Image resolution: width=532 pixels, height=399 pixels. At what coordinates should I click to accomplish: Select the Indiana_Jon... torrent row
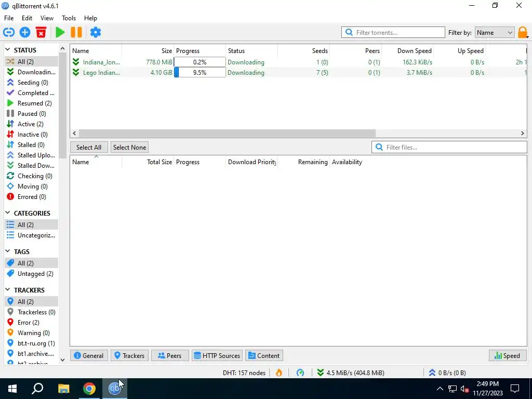click(x=299, y=62)
